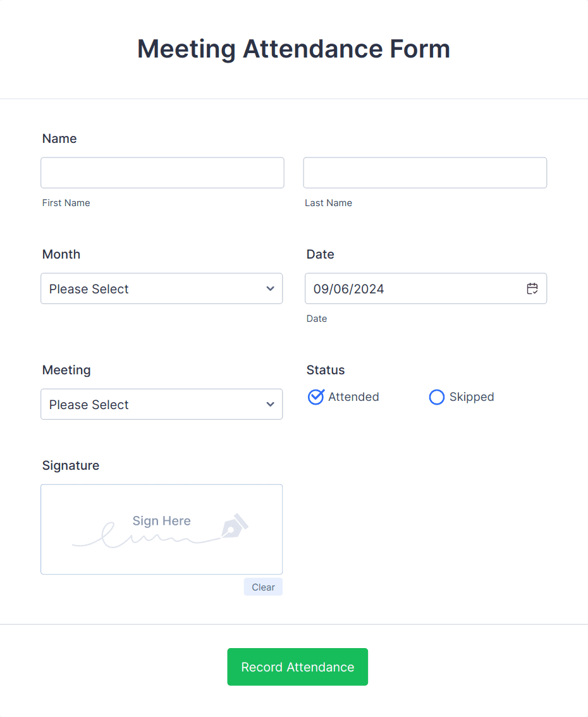Click the Status section label

pyautogui.click(x=326, y=370)
